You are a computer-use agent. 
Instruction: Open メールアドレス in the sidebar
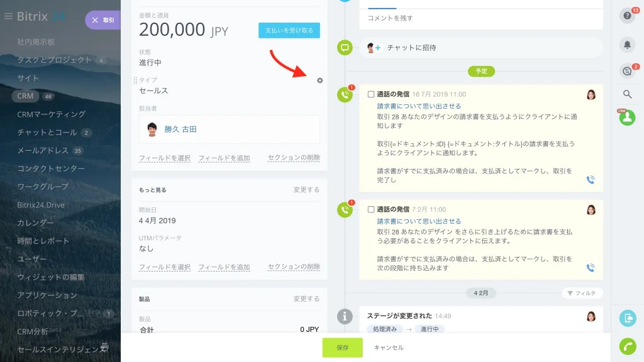pyautogui.click(x=43, y=150)
